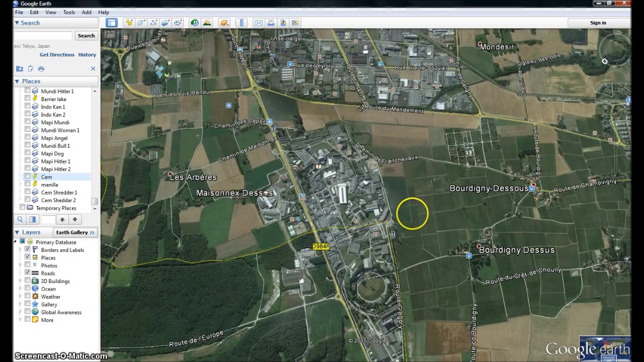Open the File menu
This screenshot has width=644, height=362.
19,12
